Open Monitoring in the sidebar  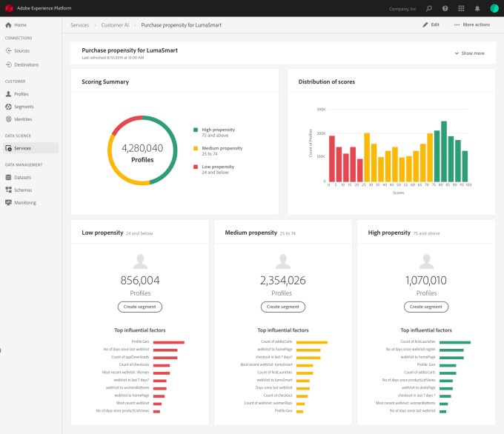click(x=24, y=202)
